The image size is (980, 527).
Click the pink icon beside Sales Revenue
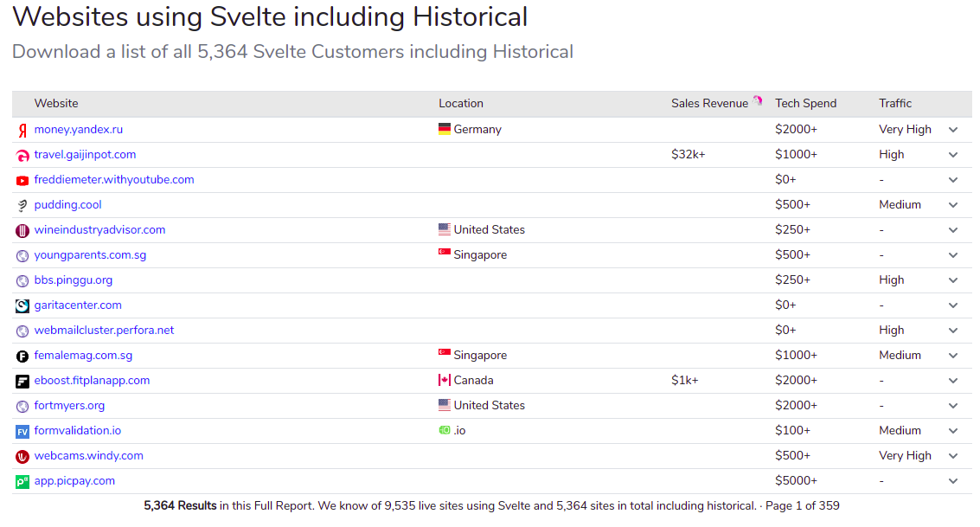tap(758, 100)
